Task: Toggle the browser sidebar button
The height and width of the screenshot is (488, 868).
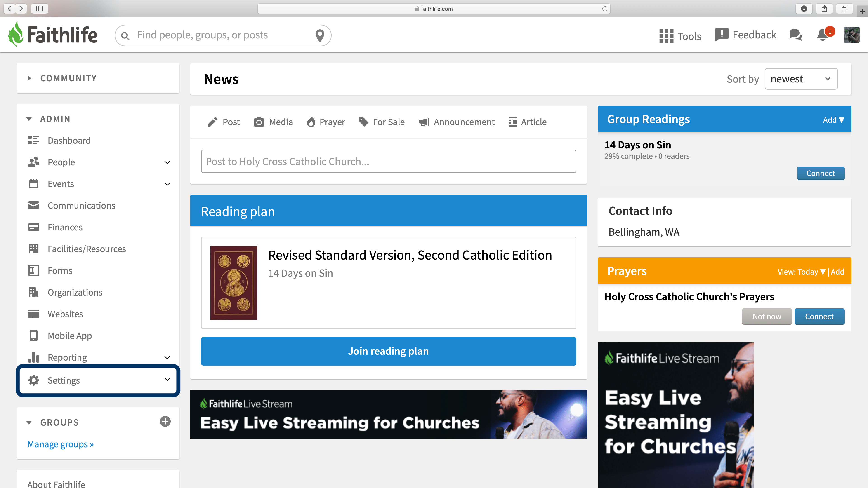Action: coord(39,8)
